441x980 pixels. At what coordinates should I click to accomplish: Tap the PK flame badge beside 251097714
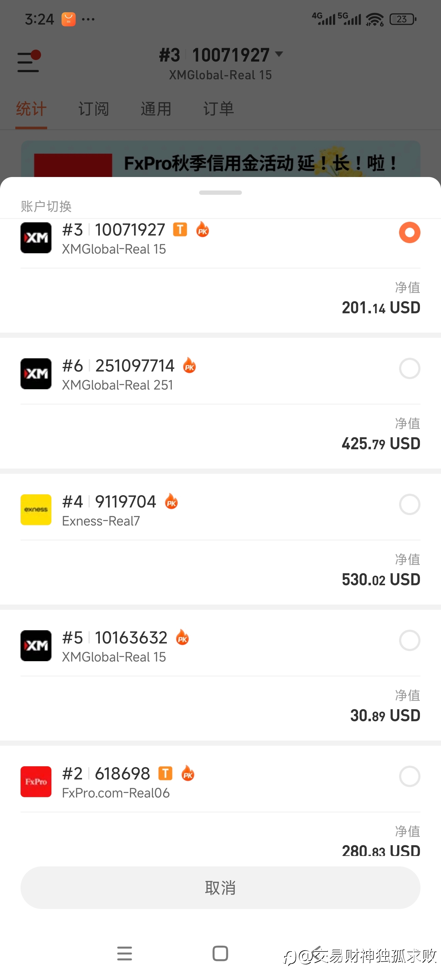click(190, 366)
